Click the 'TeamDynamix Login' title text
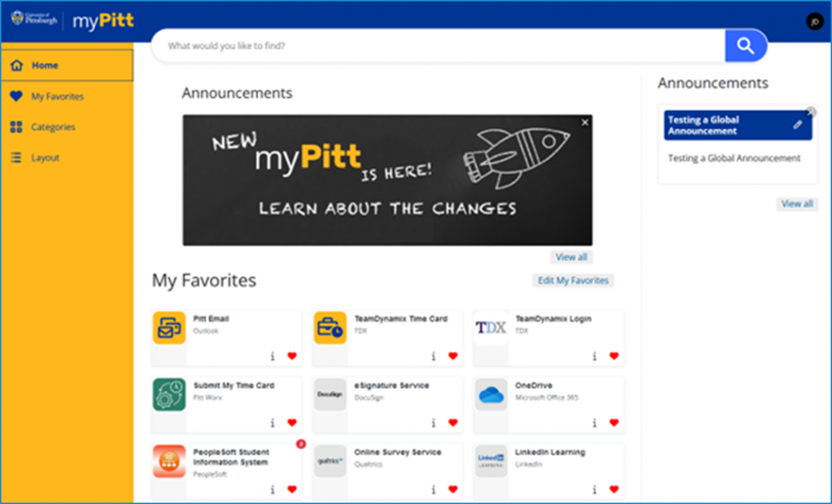This screenshot has height=504, width=832. coord(553,320)
